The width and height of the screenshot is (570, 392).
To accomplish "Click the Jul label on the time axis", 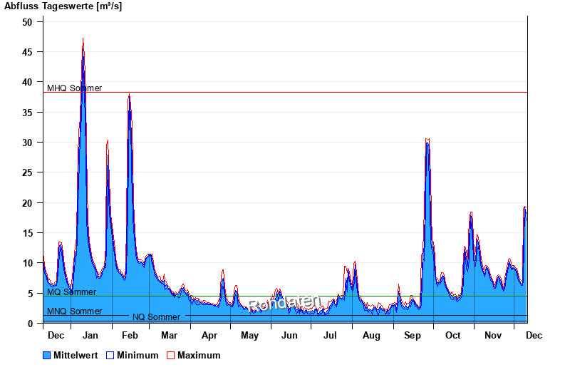I will [x=331, y=335].
